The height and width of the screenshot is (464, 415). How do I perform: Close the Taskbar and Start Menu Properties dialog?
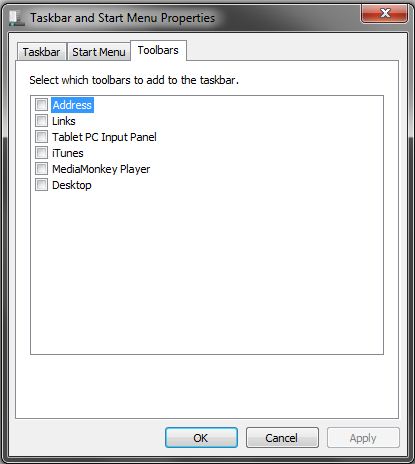tap(384, 13)
